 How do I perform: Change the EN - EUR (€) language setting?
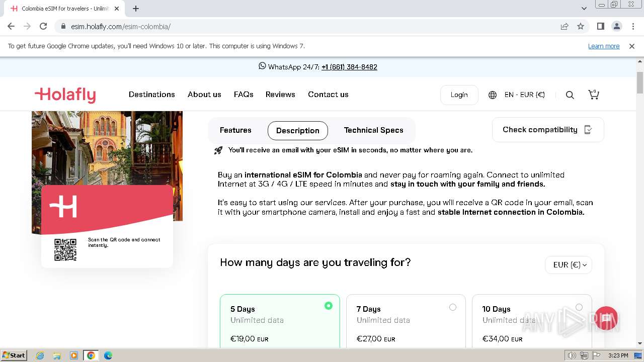525,95
